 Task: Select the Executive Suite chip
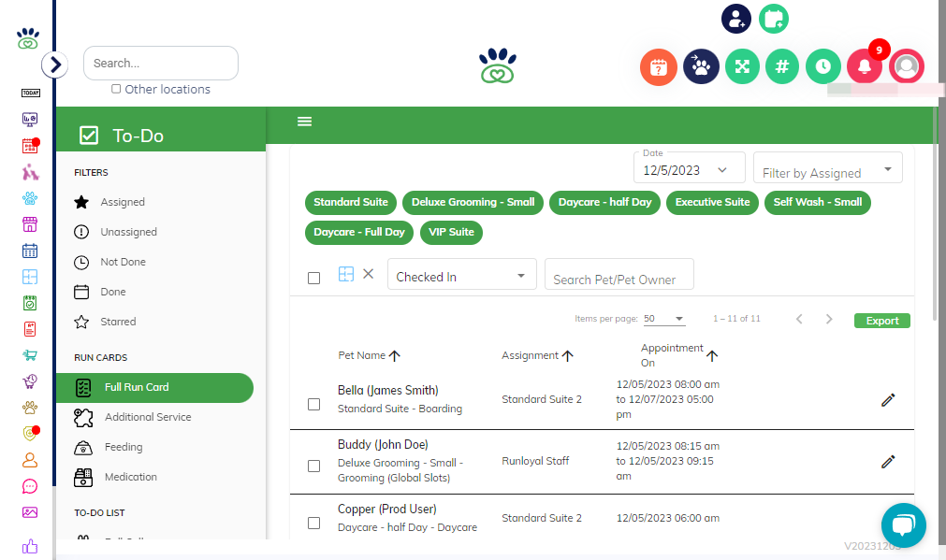712,203
